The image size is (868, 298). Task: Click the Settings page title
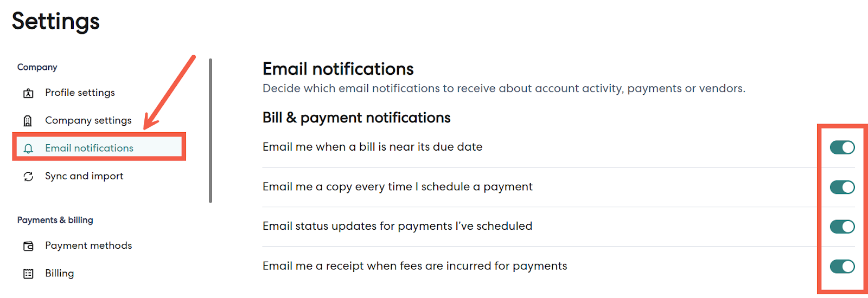56,21
